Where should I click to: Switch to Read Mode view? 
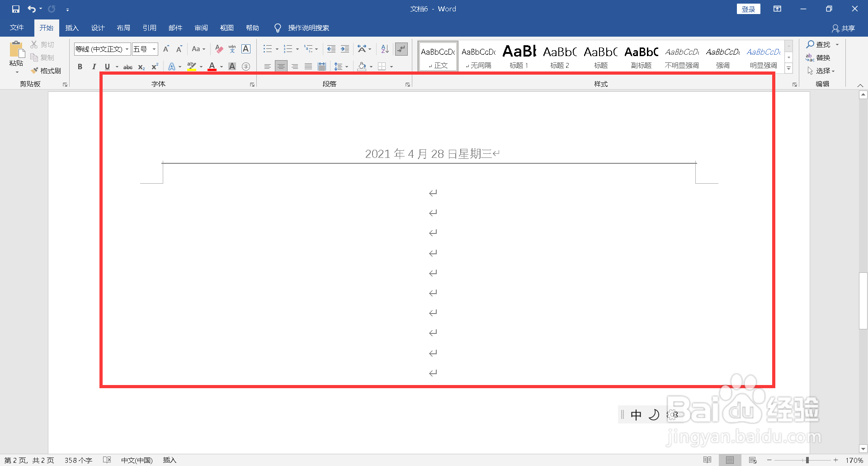(708, 460)
